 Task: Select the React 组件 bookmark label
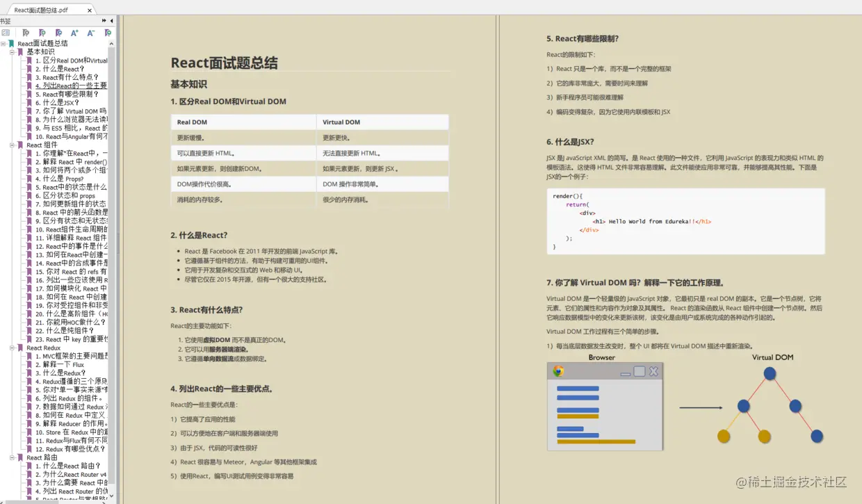42,145
